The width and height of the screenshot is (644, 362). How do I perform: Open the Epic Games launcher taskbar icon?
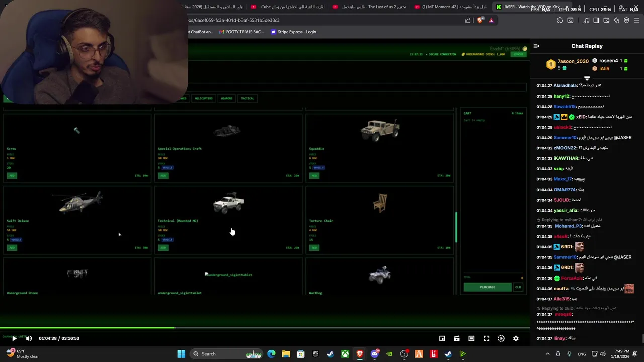315,354
